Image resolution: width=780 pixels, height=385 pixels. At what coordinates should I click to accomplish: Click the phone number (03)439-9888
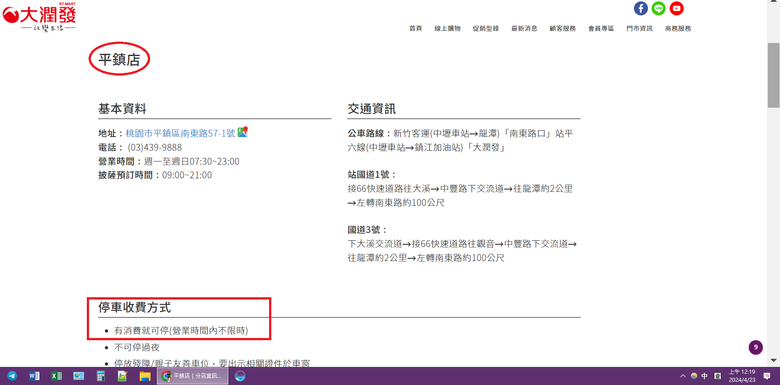coord(155,147)
